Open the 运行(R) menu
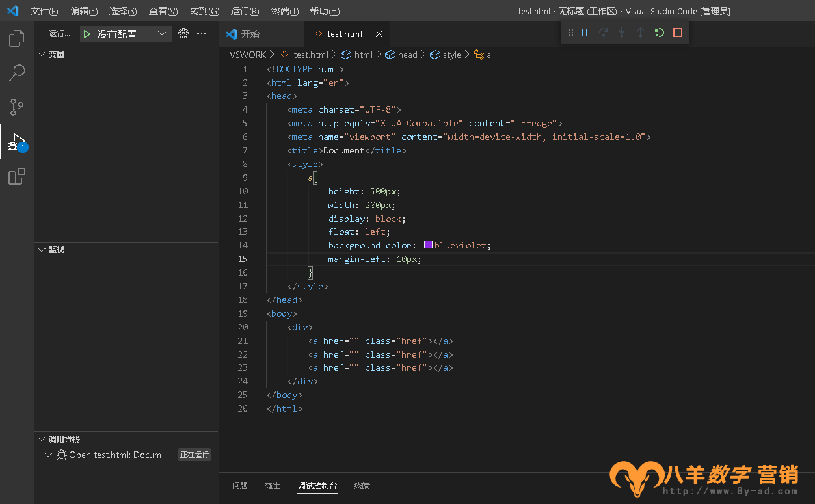Viewport: 815px width, 504px height. click(245, 11)
